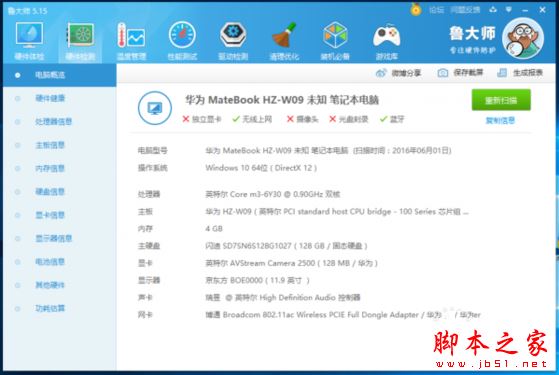This screenshot has width=559, height=375.
Task: Click the 京东方 BOE0000 display value
Action: (257, 281)
